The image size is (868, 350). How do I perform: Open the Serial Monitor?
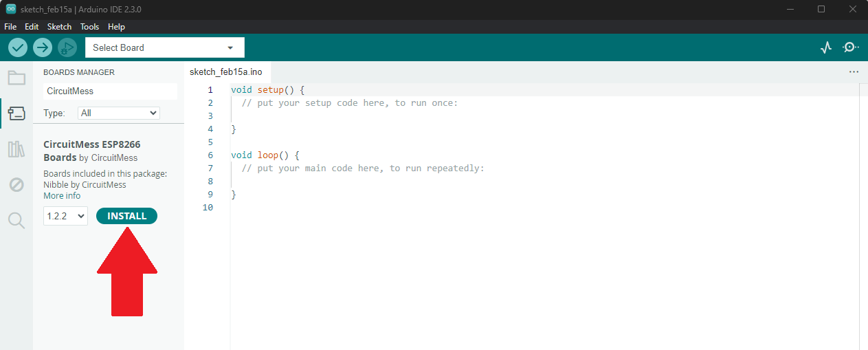pyautogui.click(x=851, y=47)
